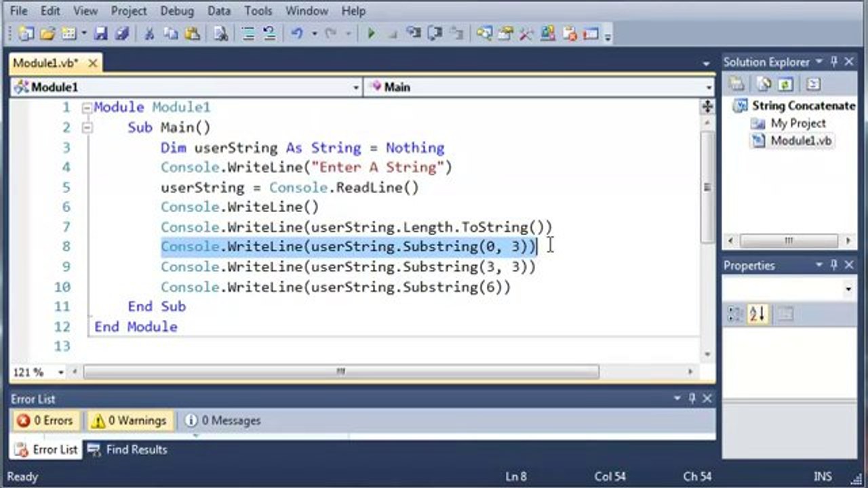Close the Module1.vb* tab
The image size is (868, 488).
coord(92,63)
